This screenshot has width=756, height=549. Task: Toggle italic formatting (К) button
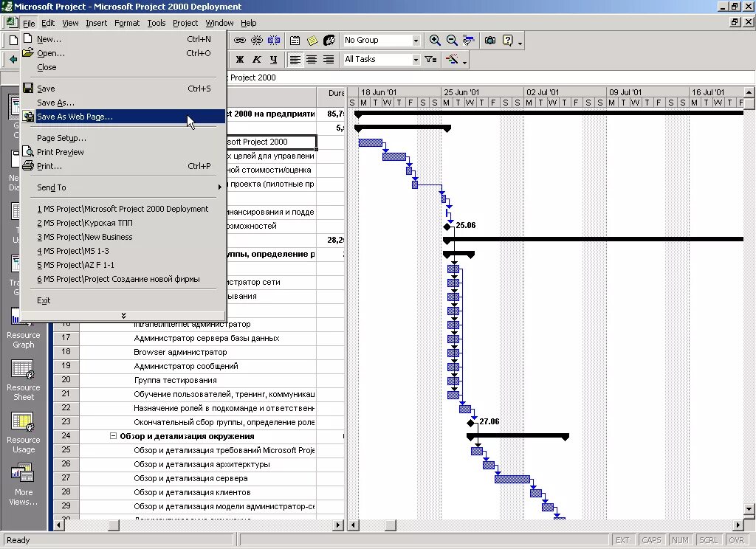[256, 59]
